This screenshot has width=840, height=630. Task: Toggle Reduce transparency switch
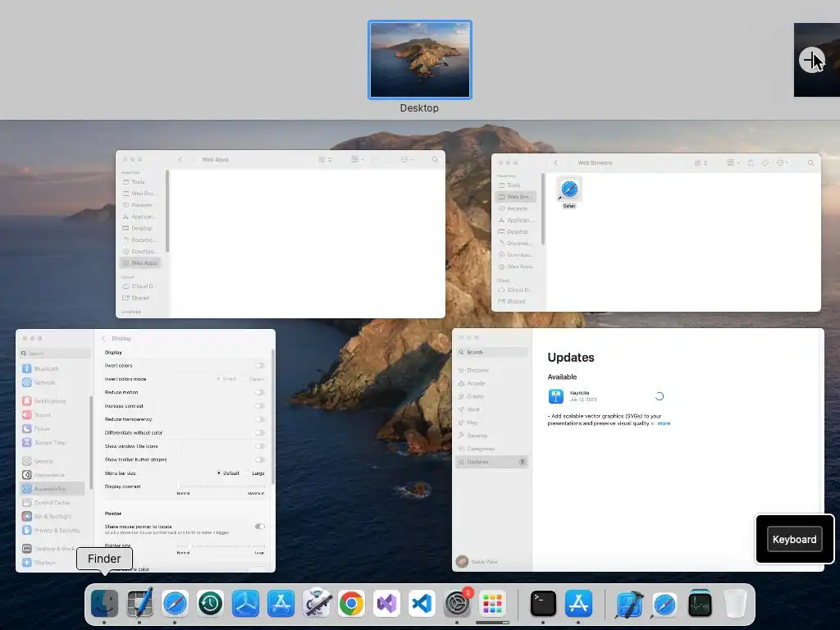pyautogui.click(x=259, y=419)
